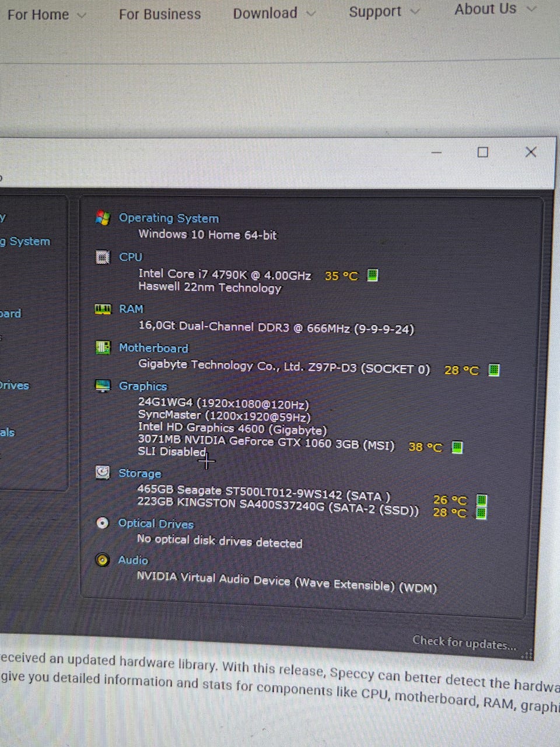Click the Storage hard disk icon
Viewport: 560px width, 747px height.
(103, 472)
